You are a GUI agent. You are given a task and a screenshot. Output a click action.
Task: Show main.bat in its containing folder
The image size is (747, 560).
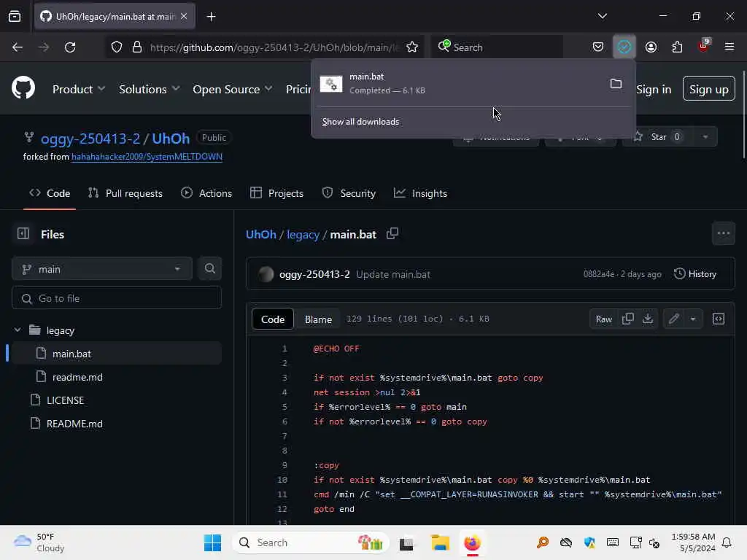point(616,84)
